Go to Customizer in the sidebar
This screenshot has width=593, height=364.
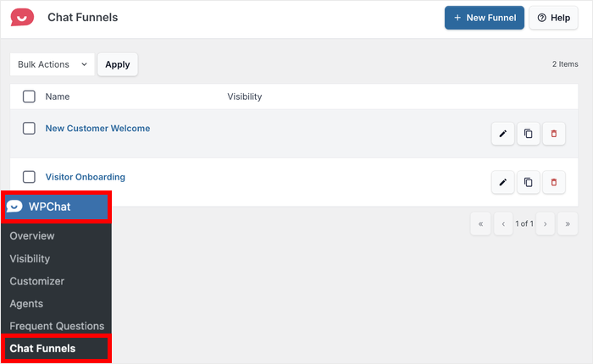pos(36,281)
